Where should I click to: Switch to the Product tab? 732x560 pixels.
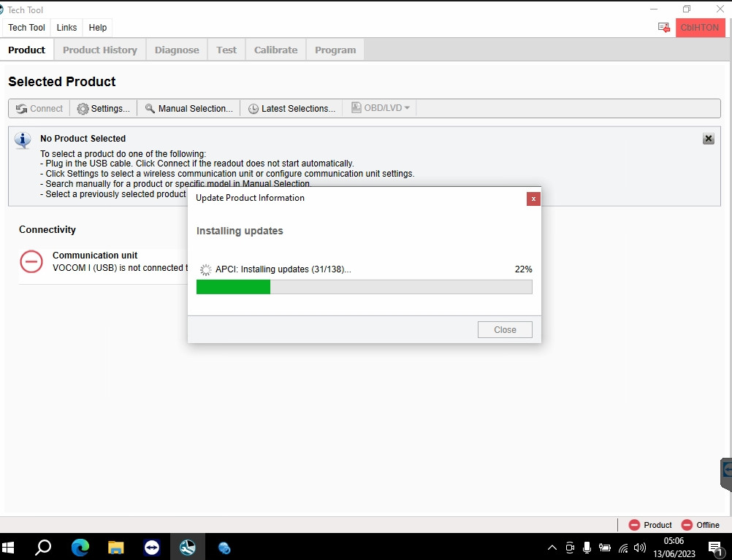pos(26,50)
